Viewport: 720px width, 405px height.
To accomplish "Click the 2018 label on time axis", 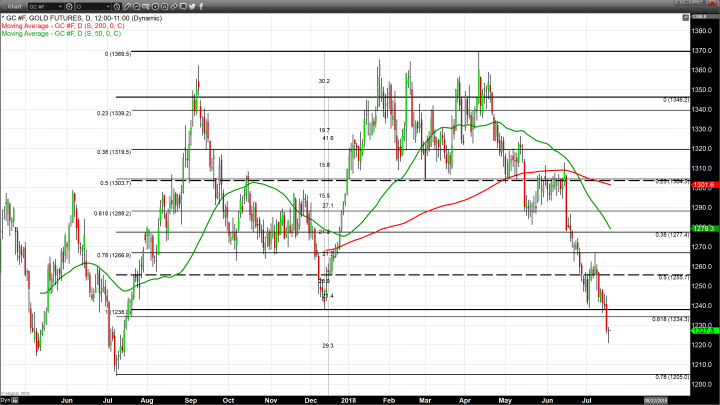I will 349,400.
